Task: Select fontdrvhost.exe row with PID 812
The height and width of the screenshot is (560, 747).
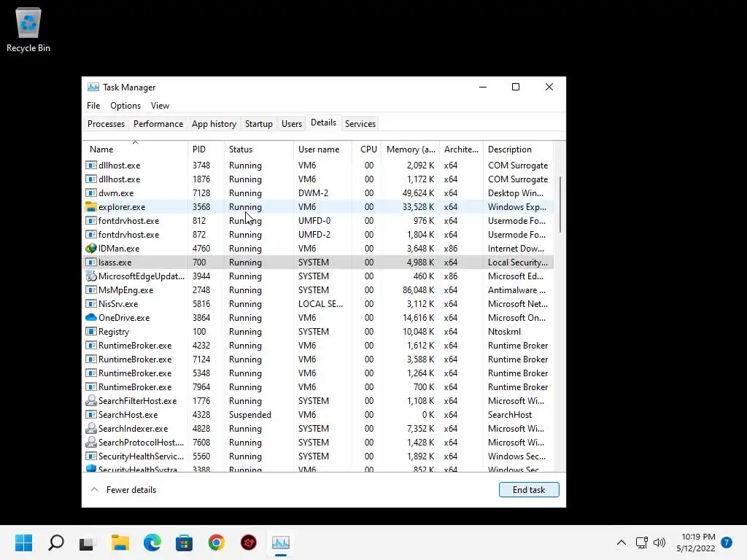Action: click(318, 220)
